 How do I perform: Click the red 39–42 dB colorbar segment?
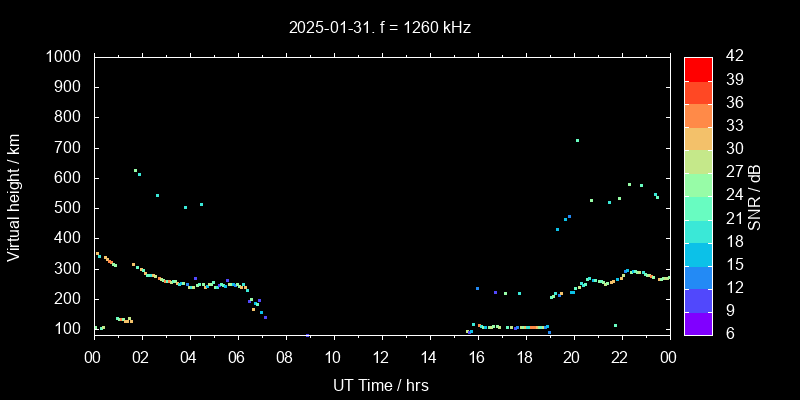(698, 68)
